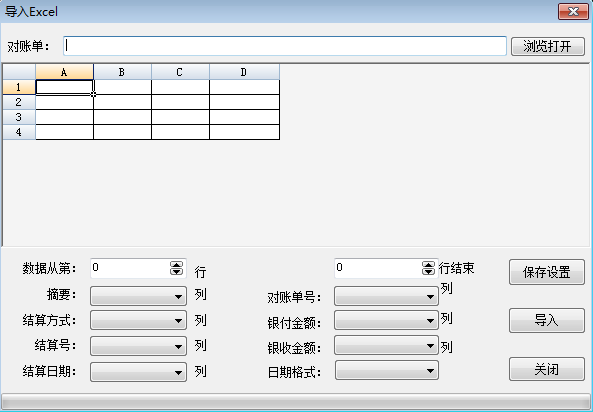
Task: Open the 结算方式 column dropdown
Action: click(x=138, y=320)
